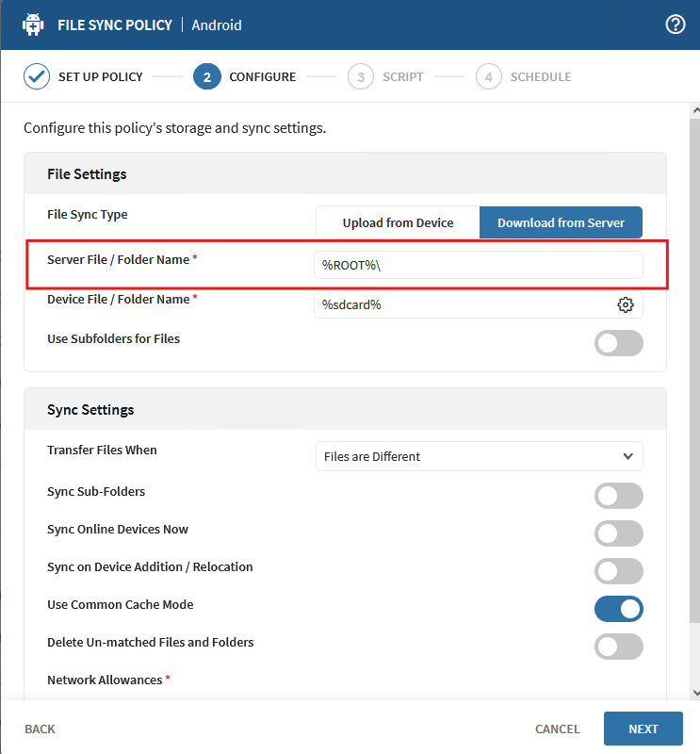This screenshot has width=700, height=754.
Task: Click the step 3 Script circle
Action: [x=360, y=76]
